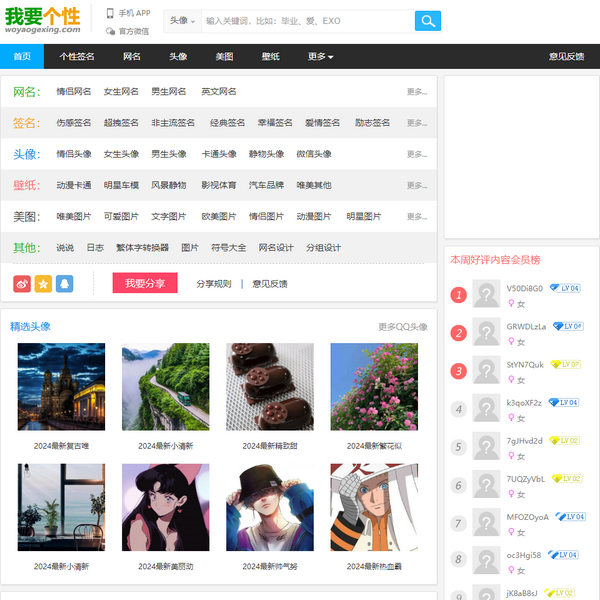Expand the 更多 navigation dropdown
The height and width of the screenshot is (600, 600).
[x=320, y=57]
